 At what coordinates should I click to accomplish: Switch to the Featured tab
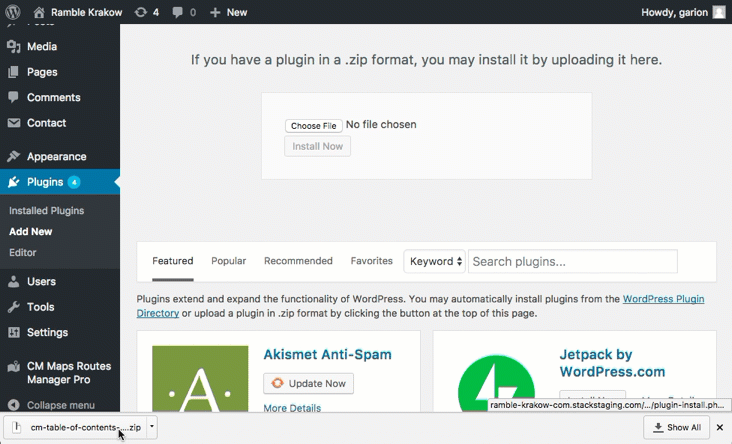click(x=173, y=261)
